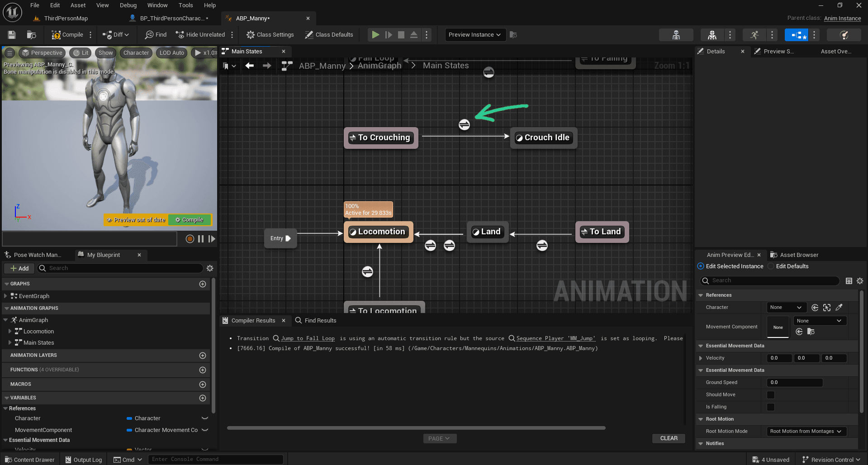Add a new macro with the plus icon
Image resolution: width=868 pixels, height=465 pixels.
click(x=203, y=384)
